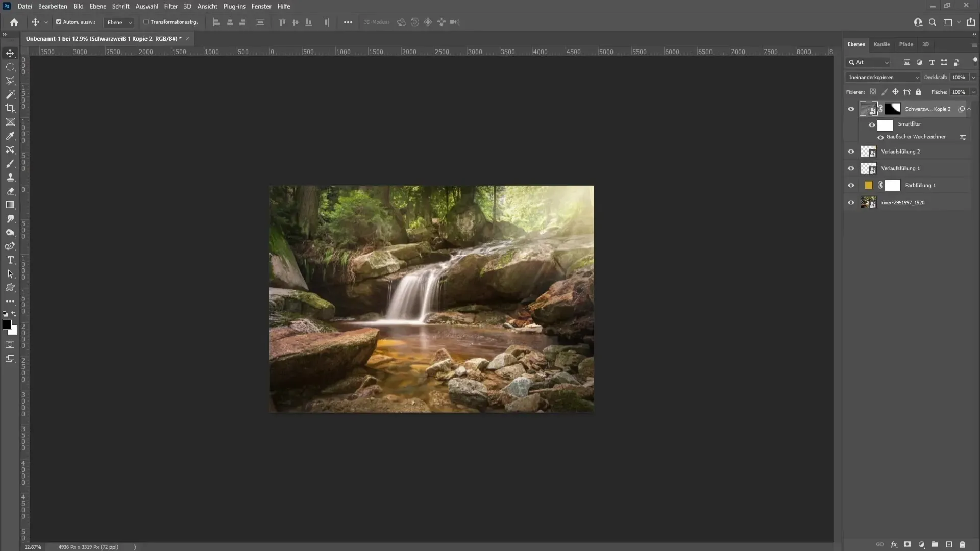Open the Filter menu

coord(170,6)
